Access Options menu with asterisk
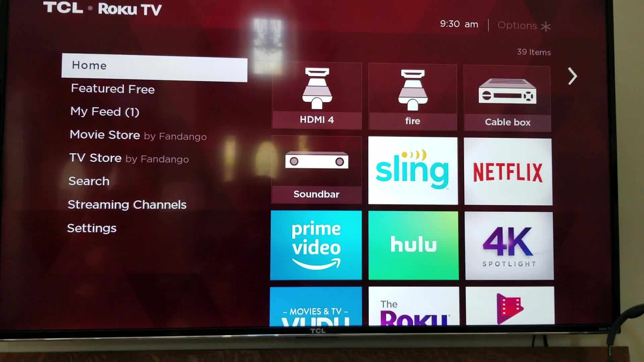Image resolution: width=644 pixels, height=362 pixels. [x=524, y=25]
